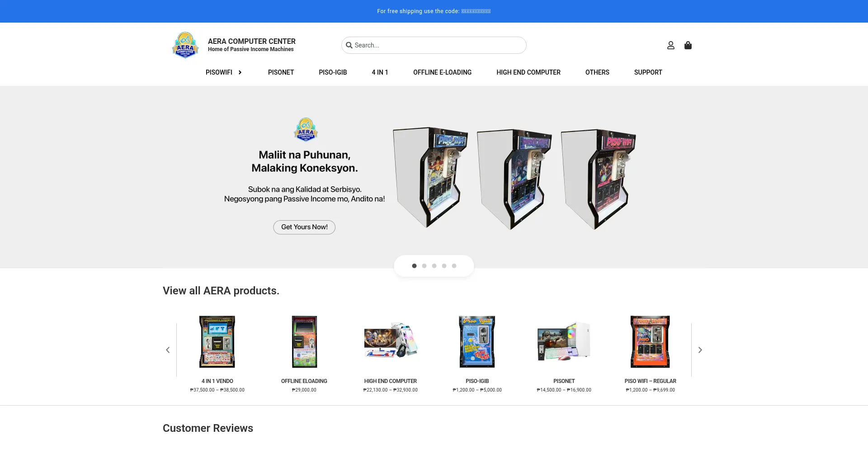Go to next products with right arrow
Screen dimensions: 868x449
(x=700, y=350)
